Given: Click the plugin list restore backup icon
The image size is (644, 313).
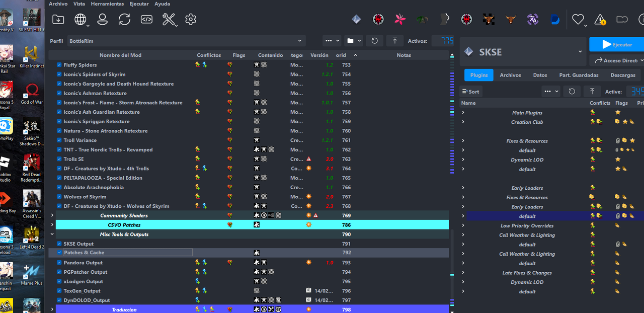Looking at the screenshot, I should 572,92.
